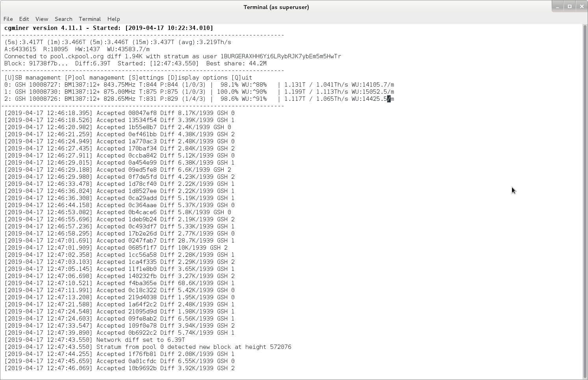Click the window title 'Terminal (as superuser)'
Screen dimensions: 588x380
[276, 7]
